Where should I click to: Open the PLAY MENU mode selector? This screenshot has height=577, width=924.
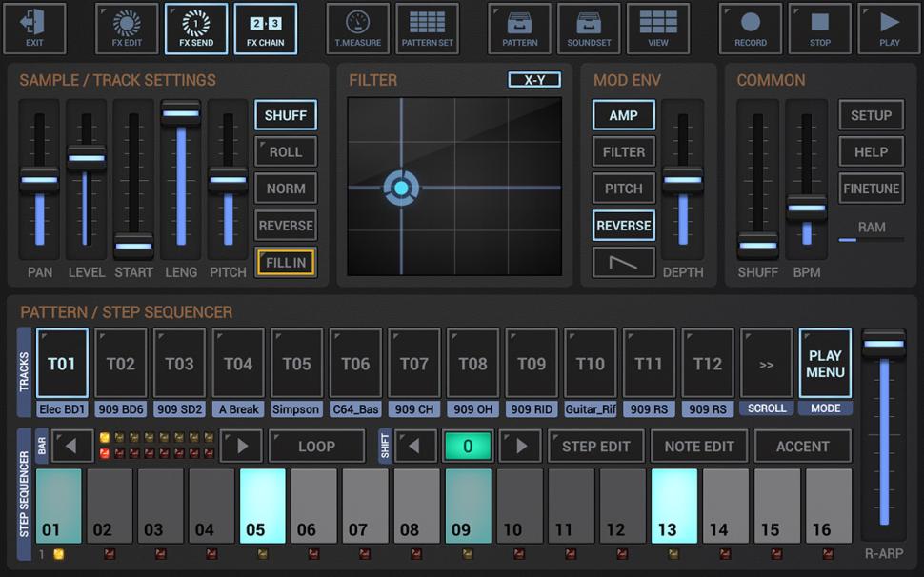[x=825, y=364]
